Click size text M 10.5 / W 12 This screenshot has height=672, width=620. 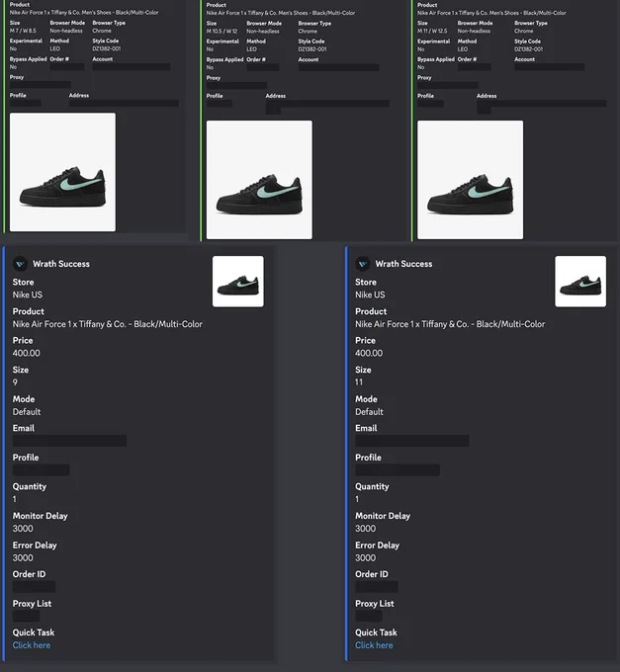222,32
